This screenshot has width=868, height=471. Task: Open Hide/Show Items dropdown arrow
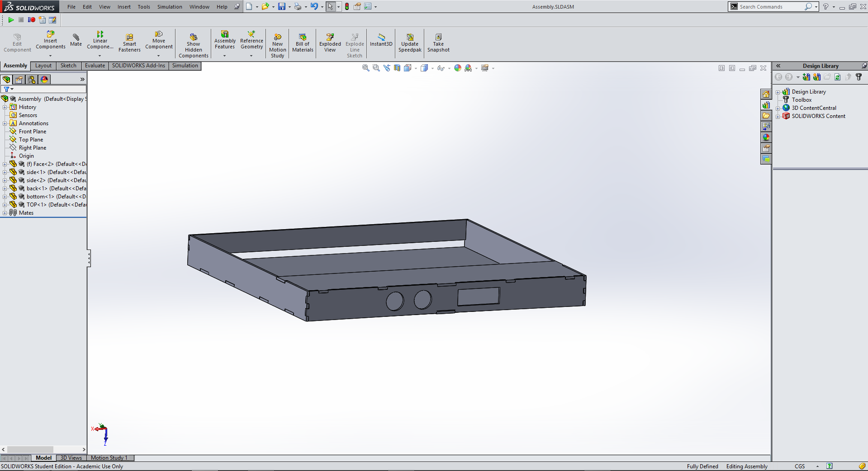coord(449,68)
